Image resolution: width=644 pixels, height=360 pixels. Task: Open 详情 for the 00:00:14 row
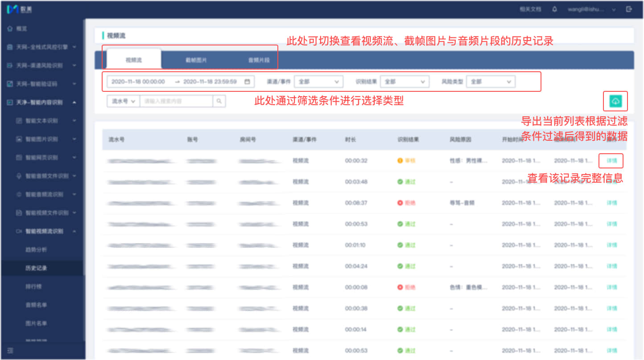tap(611, 329)
